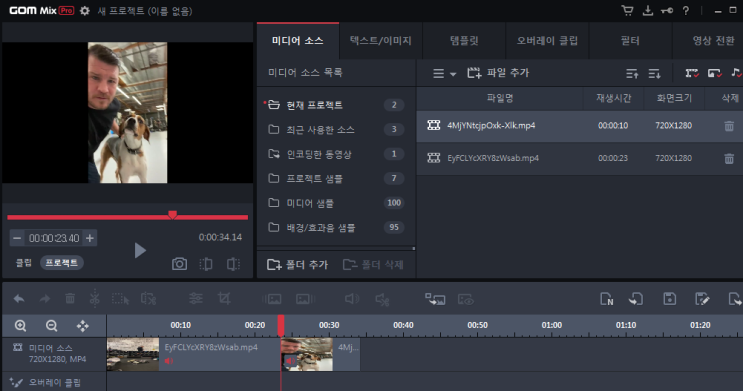
Task: Open the crop tool
Action: (x=224, y=299)
